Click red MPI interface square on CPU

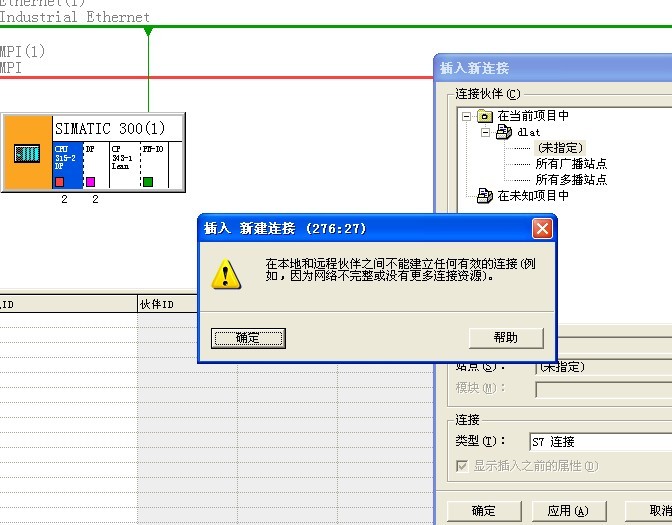coord(60,182)
